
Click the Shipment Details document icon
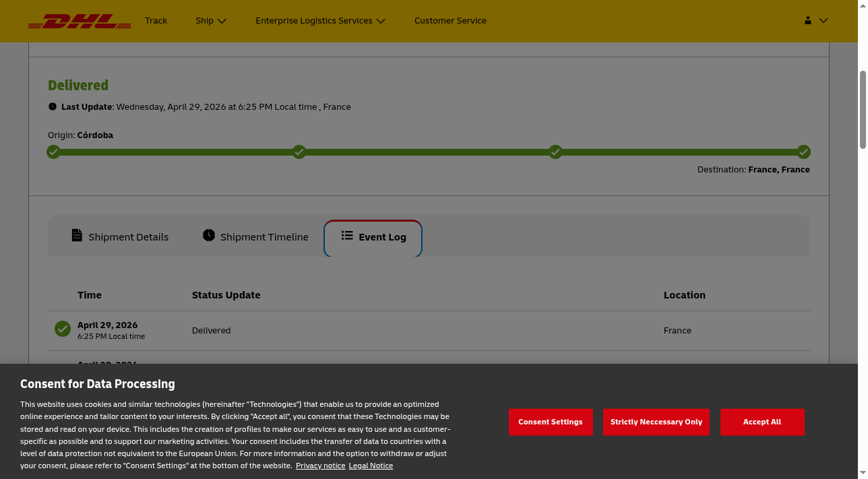click(x=77, y=235)
